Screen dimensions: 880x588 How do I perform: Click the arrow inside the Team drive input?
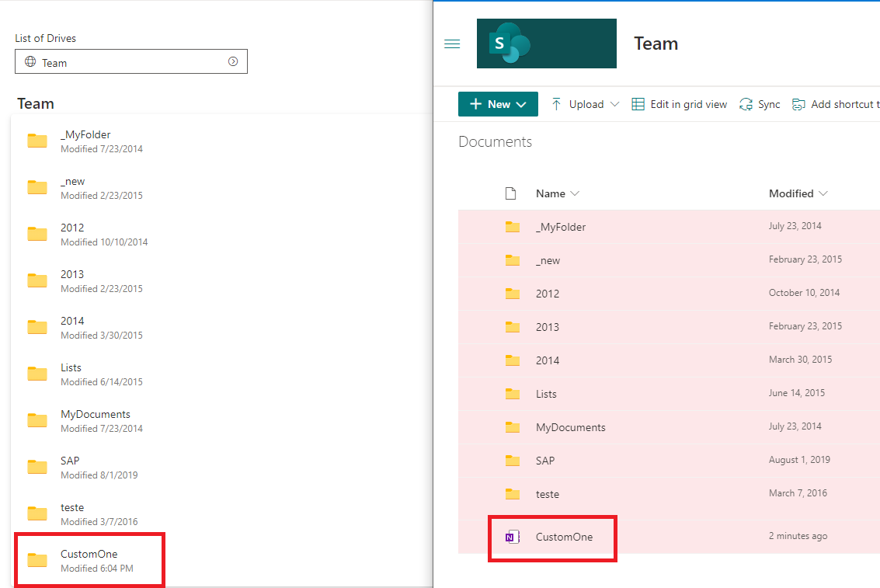pyautogui.click(x=232, y=61)
